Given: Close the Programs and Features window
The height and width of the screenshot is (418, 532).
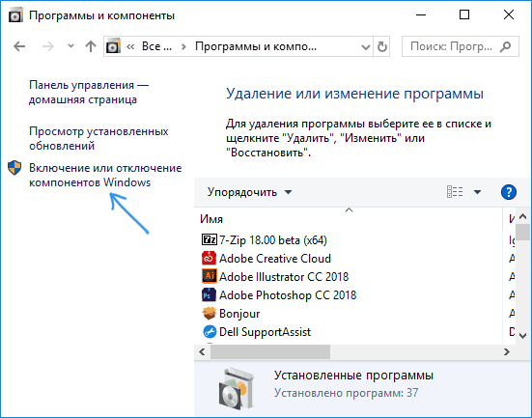Looking at the screenshot, I should [509, 14].
